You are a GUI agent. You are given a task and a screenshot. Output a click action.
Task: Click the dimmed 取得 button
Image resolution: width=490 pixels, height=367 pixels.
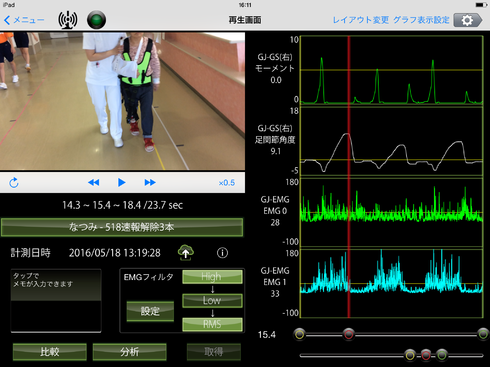tap(214, 352)
